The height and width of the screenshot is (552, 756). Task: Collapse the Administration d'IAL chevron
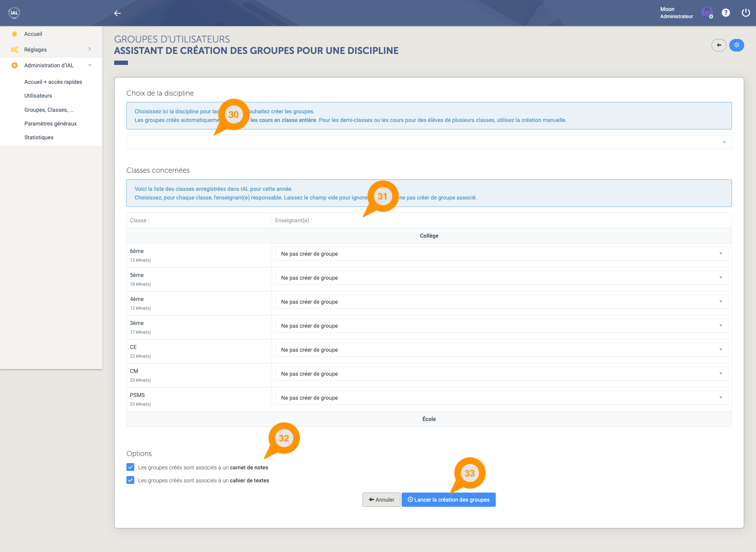coord(90,65)
